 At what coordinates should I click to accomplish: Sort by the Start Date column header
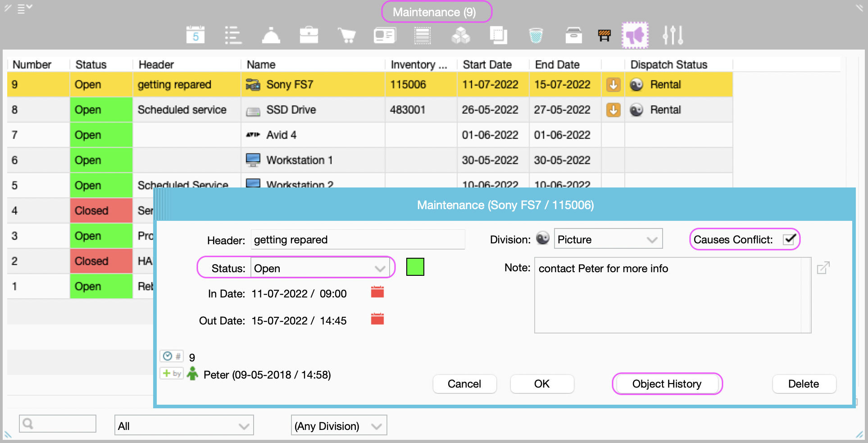coord(487,64)
